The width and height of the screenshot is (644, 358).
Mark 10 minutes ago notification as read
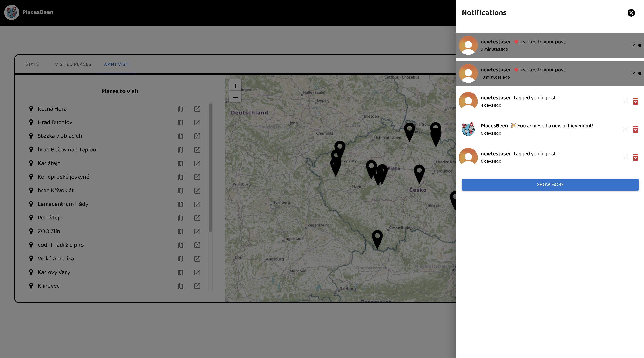pos(639,73)
